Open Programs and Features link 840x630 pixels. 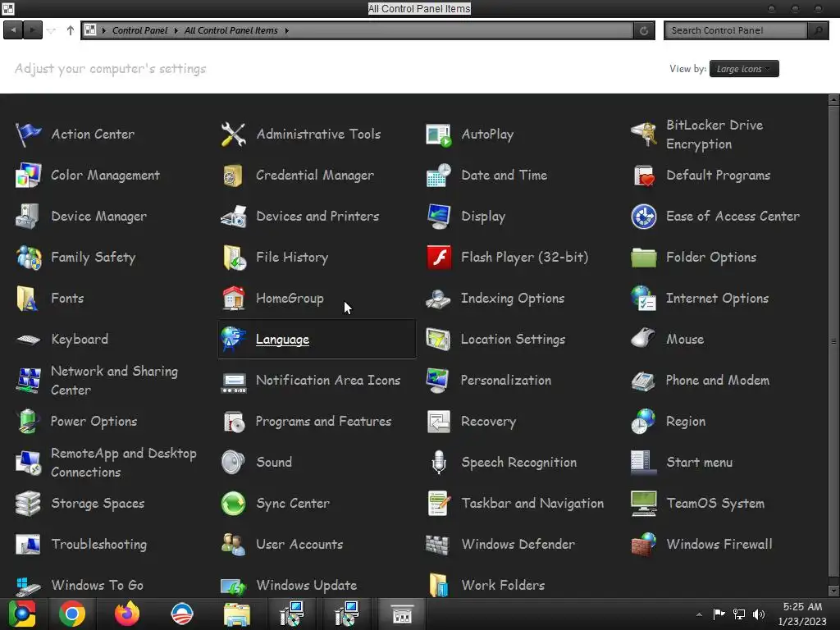tap(323, 422)
